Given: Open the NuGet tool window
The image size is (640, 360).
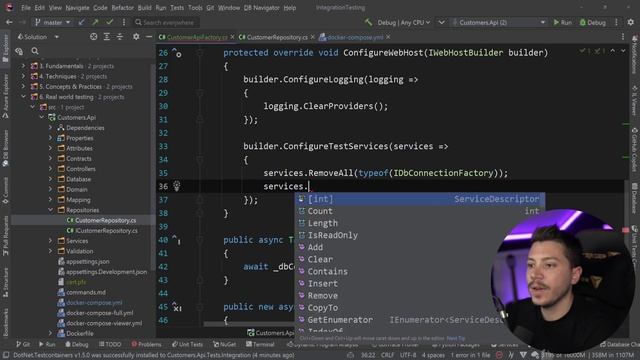Looking at the screenshot, I should pos(224,344).
